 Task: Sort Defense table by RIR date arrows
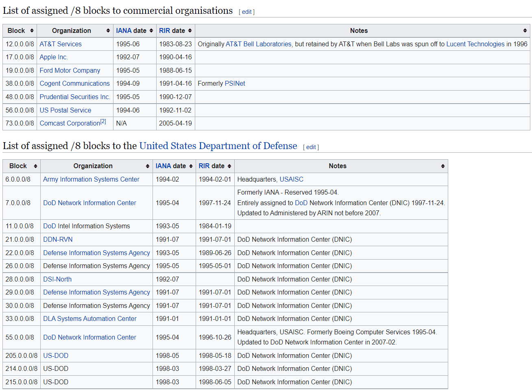click(229, 166)
